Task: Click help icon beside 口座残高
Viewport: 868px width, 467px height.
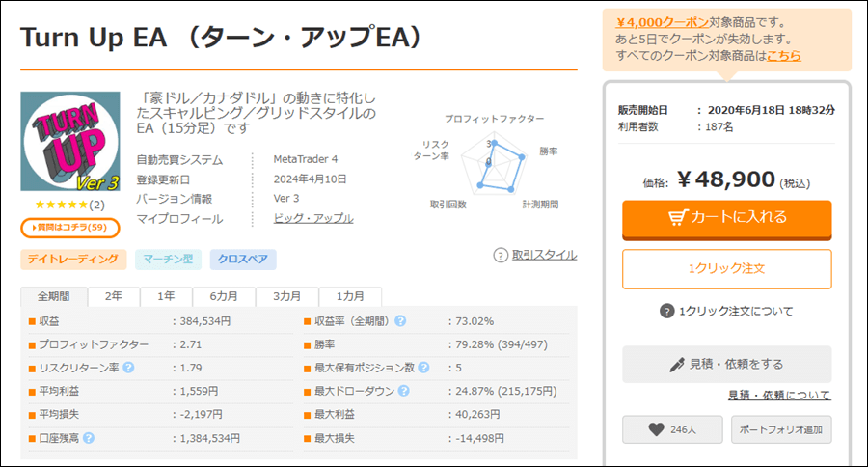Action: pos(89,438)
